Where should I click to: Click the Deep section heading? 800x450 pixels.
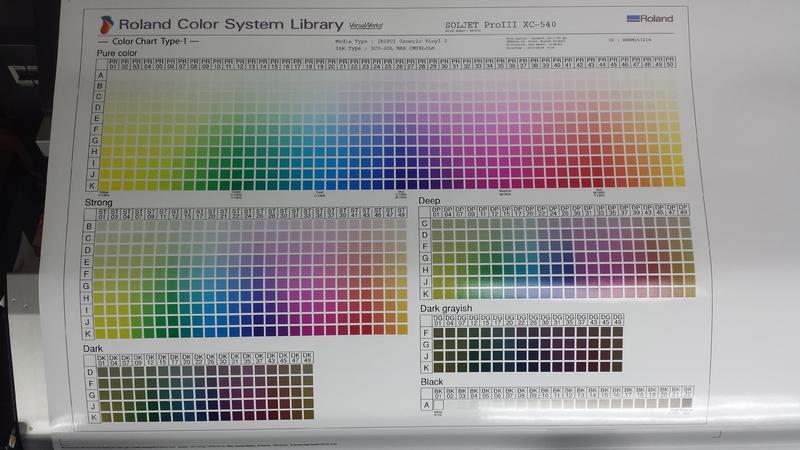(x=429, y=201)
